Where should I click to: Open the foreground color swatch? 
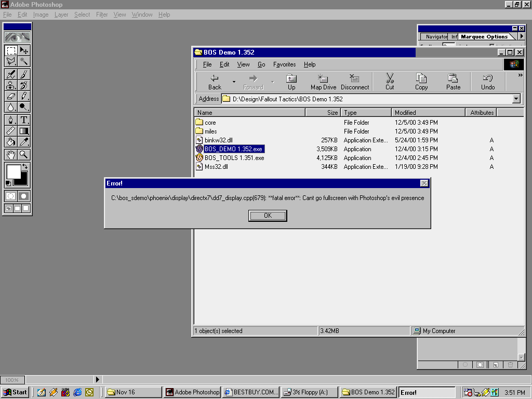tap(13, 171)
